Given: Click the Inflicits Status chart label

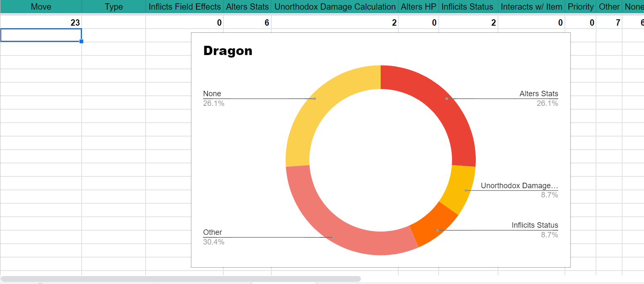Looking at the screenshot, I should (535, 225).
